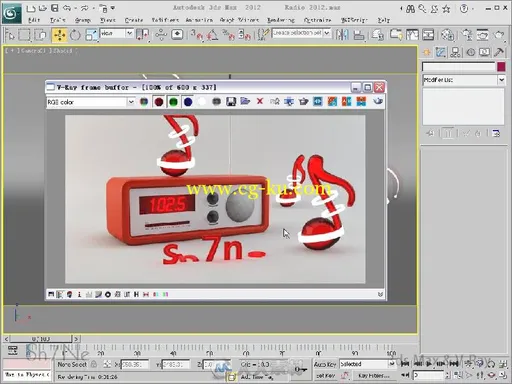The height and width of the screenshot is (384, 512).
Task: Open Render Setup from main toolbar
Action: [467, 35]
